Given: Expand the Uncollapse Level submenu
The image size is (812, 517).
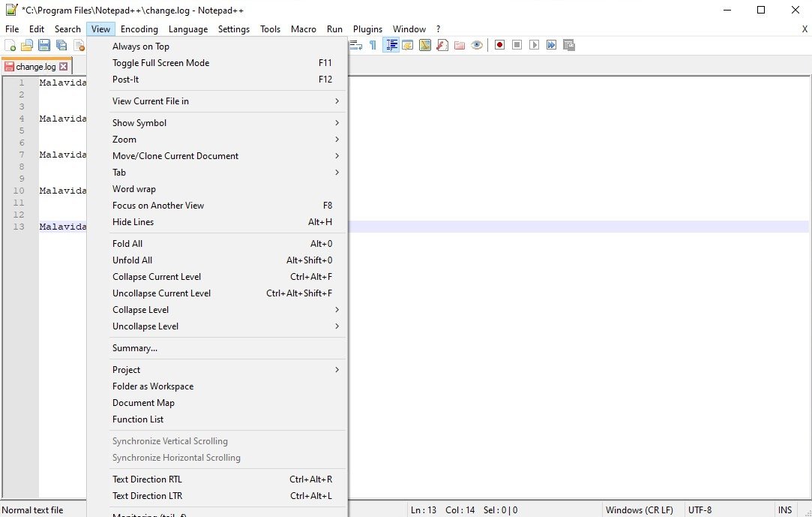Looking at the screenshot, I should tap(217, 327).
